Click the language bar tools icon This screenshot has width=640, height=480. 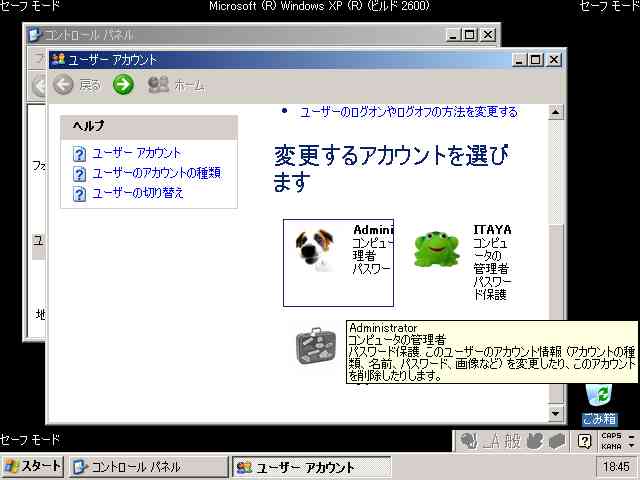pyautogui.click(x=557, y=441)
